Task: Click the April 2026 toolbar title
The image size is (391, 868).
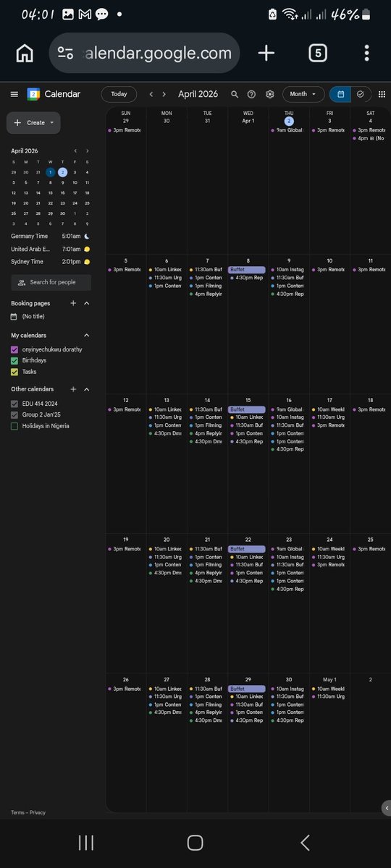Action: 198,94
